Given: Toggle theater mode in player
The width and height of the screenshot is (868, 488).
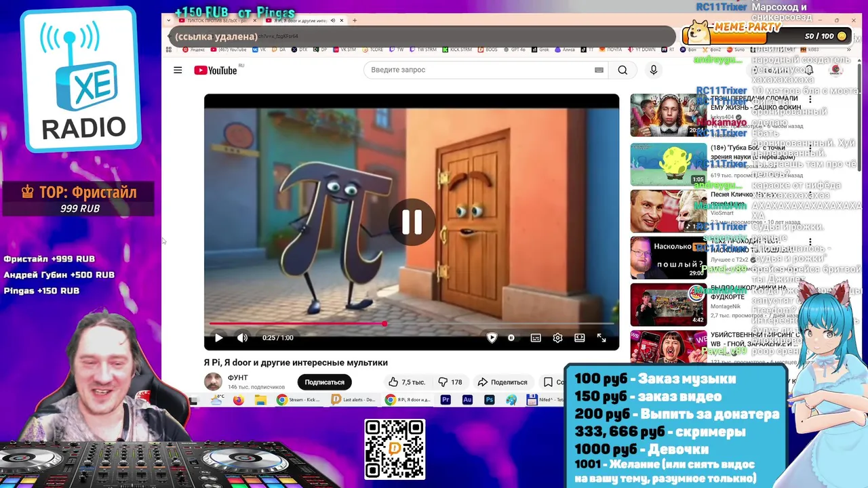Looking at the screenshot, I should tap(580, 338).
